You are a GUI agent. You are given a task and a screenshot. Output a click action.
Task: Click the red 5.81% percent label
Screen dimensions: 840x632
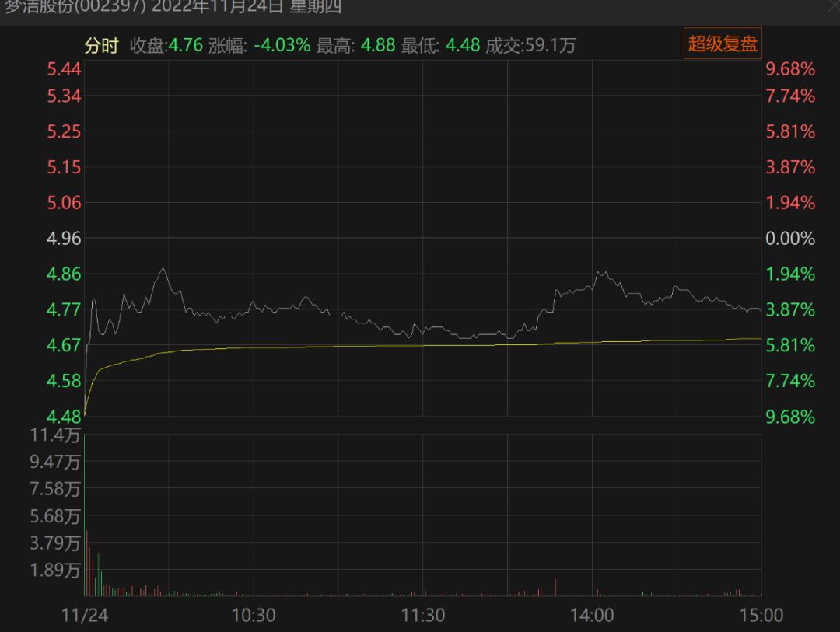[x=790, y=131]
